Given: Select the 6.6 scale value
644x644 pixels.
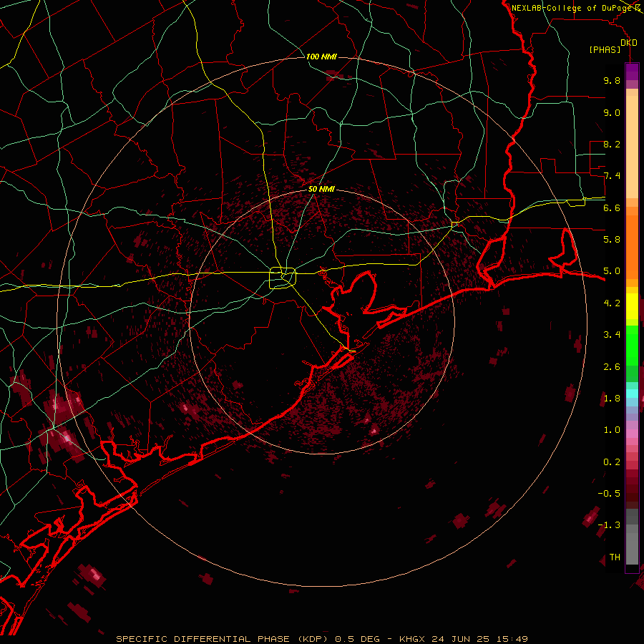Looking at the screenshot, I should click(x=612, y=208).
